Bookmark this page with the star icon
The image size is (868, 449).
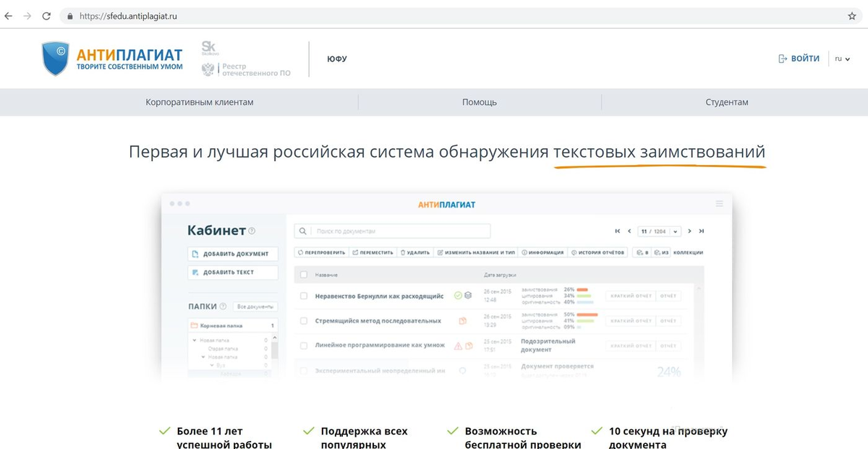852,15
